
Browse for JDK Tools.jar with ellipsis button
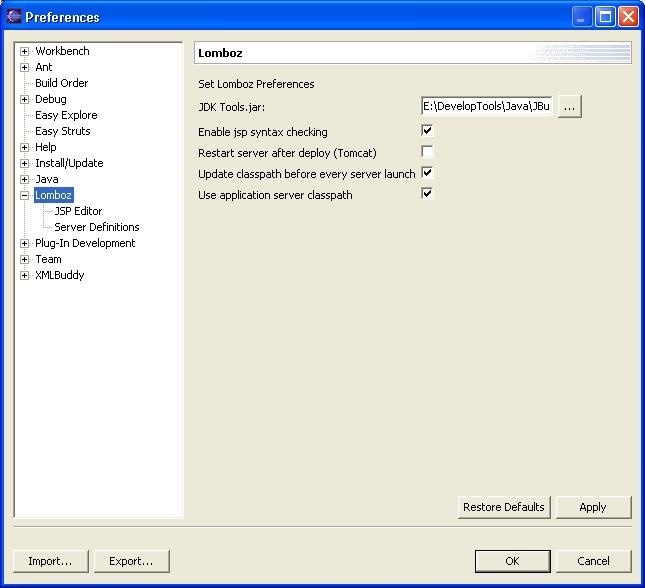pyautogui.click(x=569, y=107)
